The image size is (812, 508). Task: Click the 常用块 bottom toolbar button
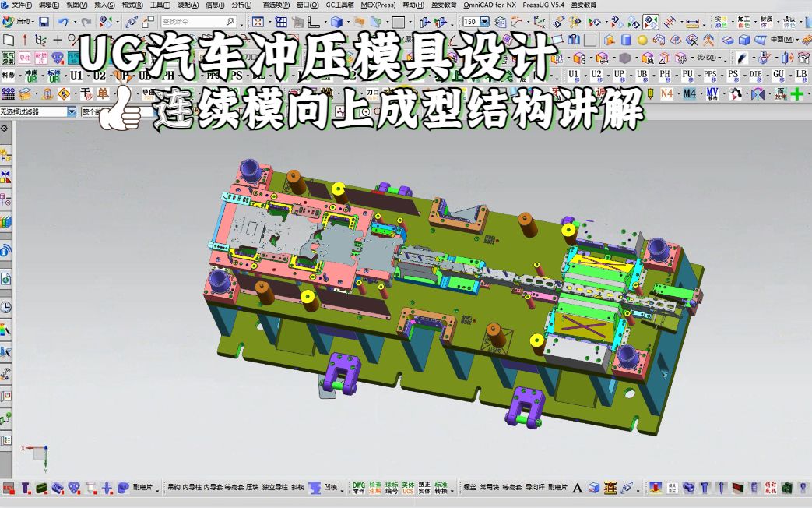(x=489, y=487)
